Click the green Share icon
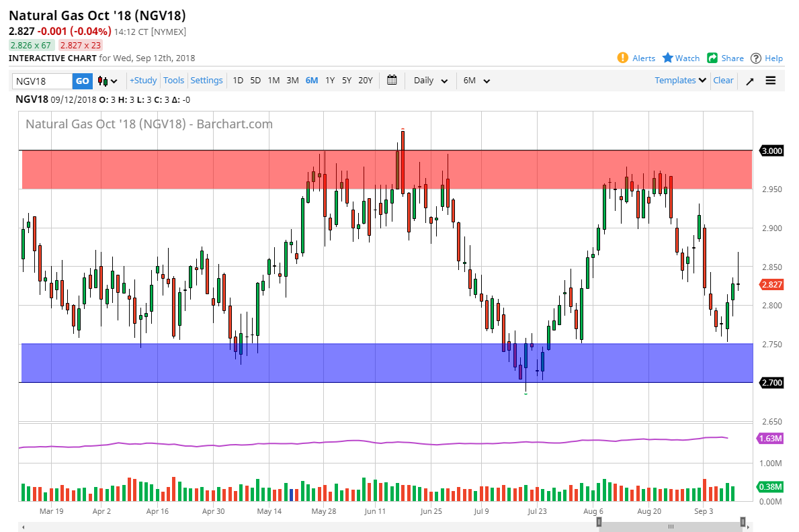This screenshot has width=799, height=532. (712, 58)
